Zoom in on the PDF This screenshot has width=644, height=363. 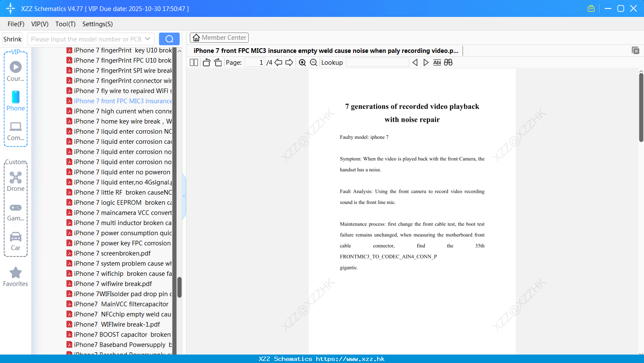tap(302, 63)
